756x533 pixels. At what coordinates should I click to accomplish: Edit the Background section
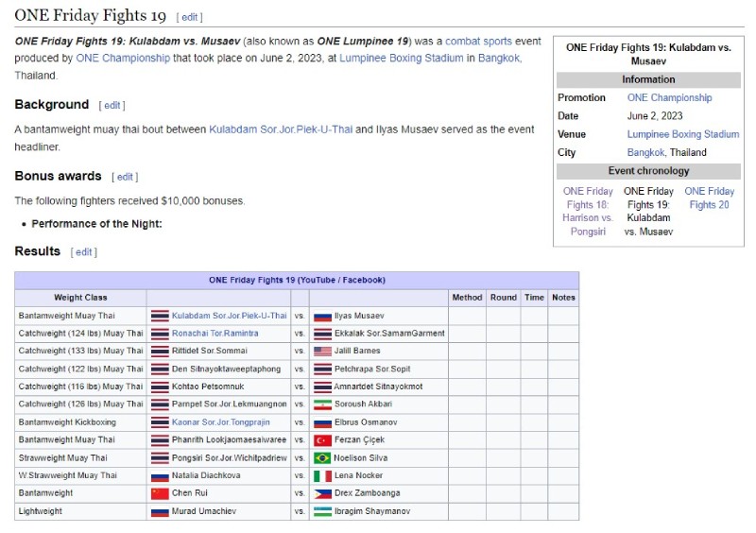pos(112,105)
